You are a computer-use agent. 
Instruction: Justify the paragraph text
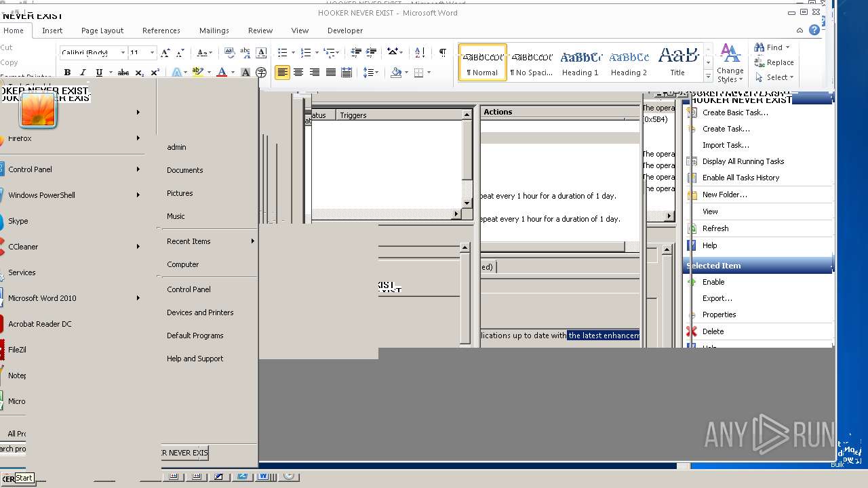click(331, 73)
